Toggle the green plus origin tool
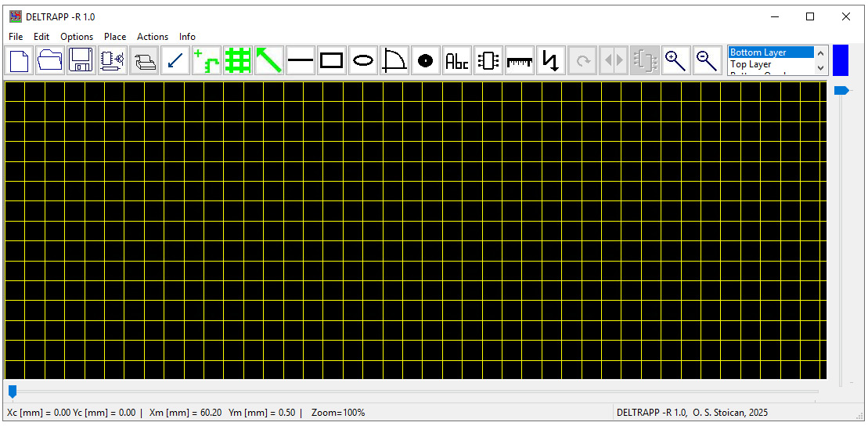Viewport: 868px width, 426px height. click(207, 60)
